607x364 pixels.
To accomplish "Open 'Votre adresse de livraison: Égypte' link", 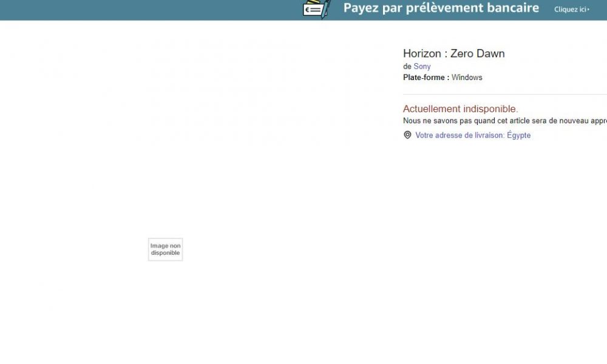I will tap(473, 135).
